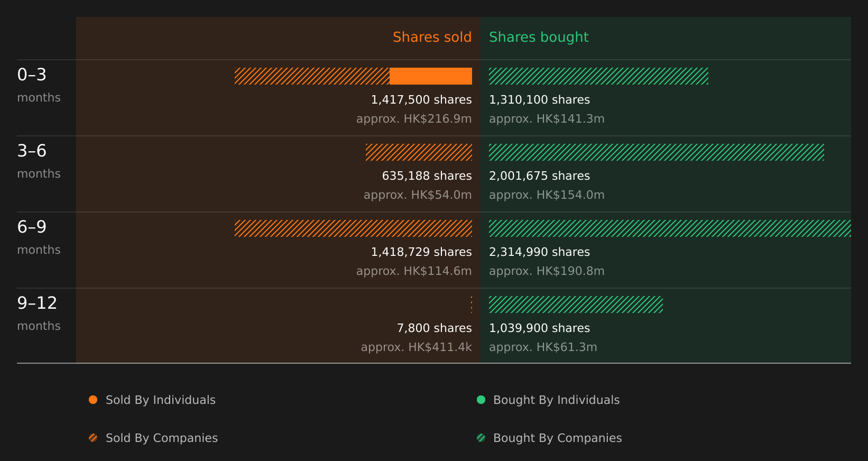Click approx. HK$154.0m bought amount
This screenshot has width=868, height=461.
547,195
